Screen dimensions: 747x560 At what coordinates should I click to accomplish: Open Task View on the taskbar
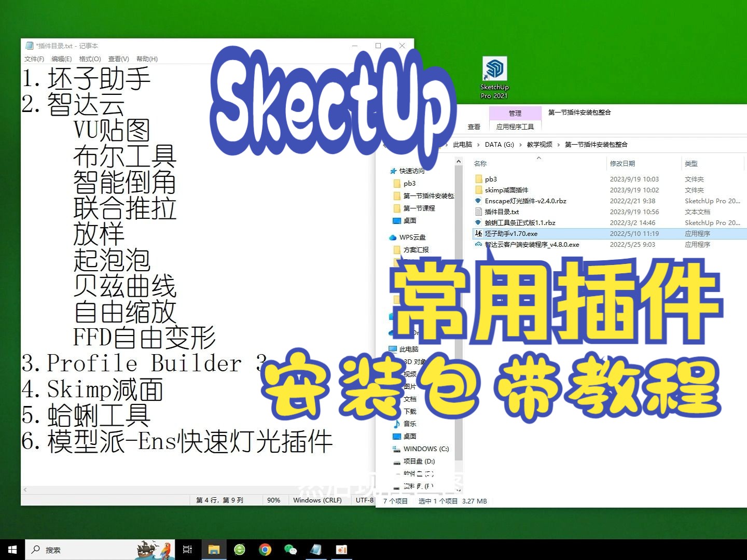click(187, 549)
